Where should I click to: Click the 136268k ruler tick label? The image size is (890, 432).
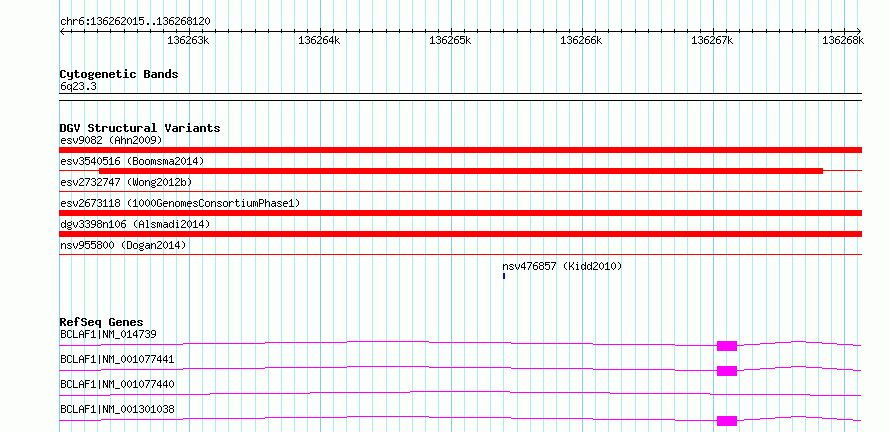pos(843,40)
